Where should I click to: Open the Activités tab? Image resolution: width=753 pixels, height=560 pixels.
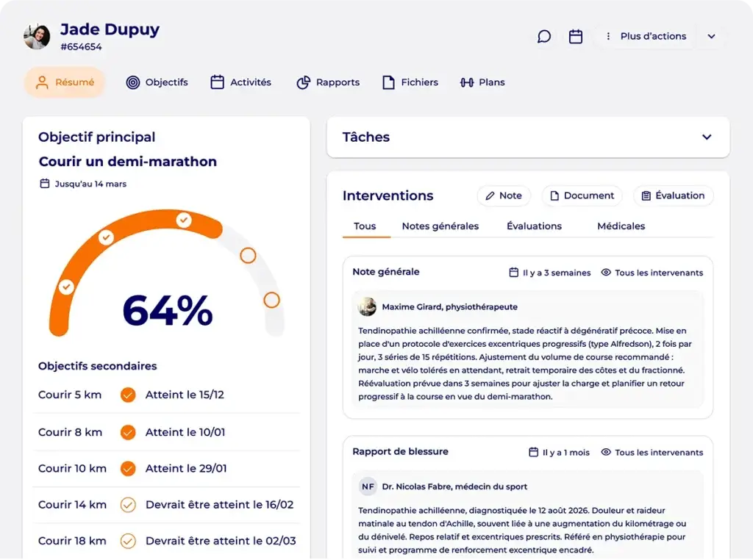tap(240, 82)
